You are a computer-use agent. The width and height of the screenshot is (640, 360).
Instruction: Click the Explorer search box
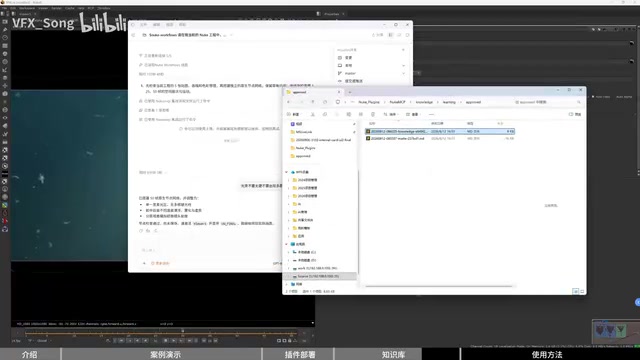click(547, 102)
